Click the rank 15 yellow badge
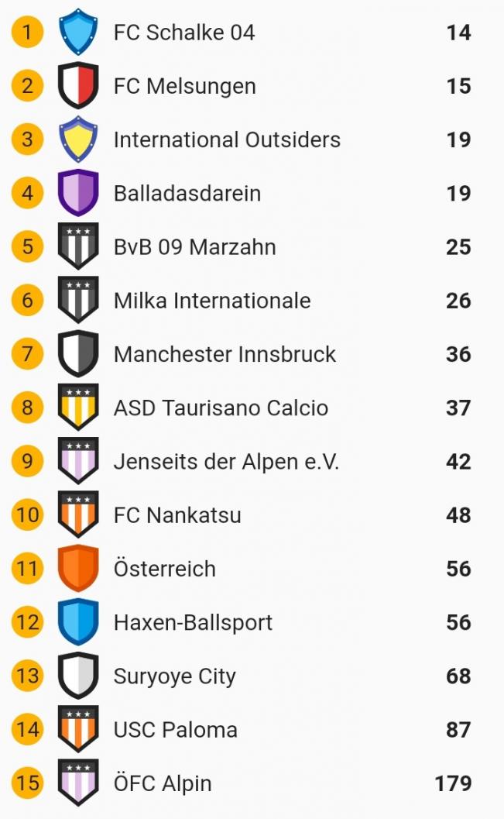The width and height of the screenshot is (504, 819). point(28,783)
